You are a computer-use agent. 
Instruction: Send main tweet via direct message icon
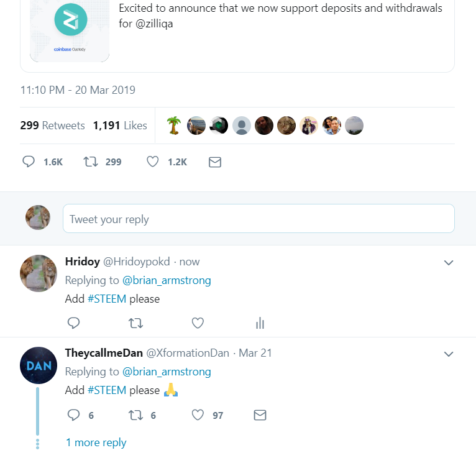[215, 162]
